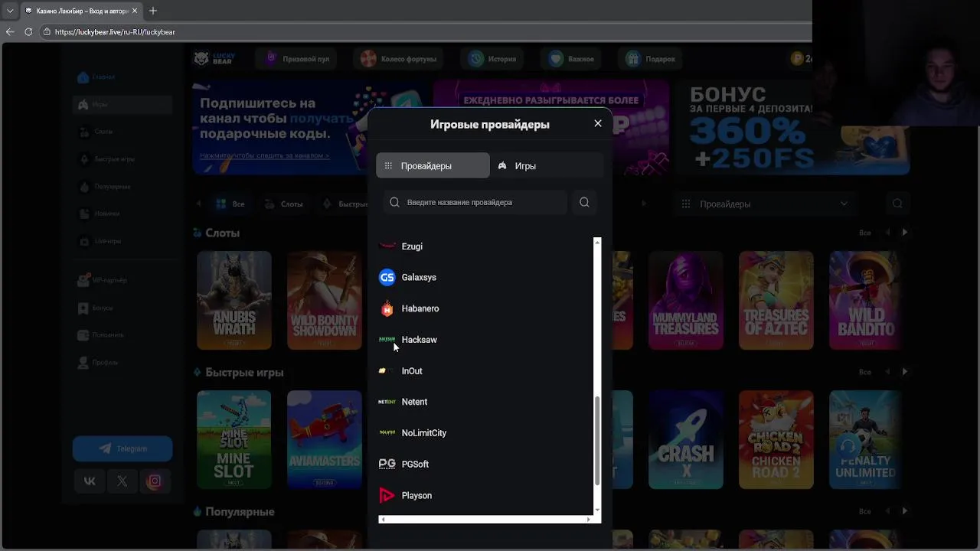Open the Instagram social icon
Viewport: 980px width, 551px height.
(155, 481)
